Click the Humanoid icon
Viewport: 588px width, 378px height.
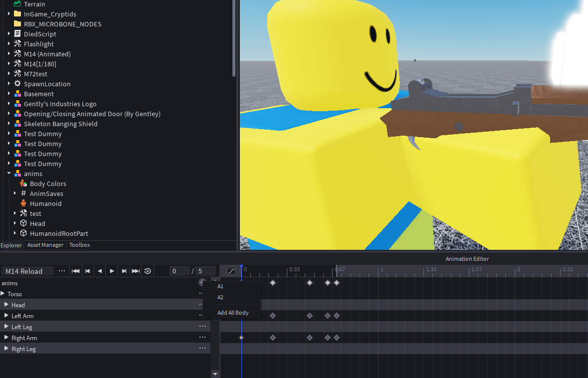click(x=23, y=203)
